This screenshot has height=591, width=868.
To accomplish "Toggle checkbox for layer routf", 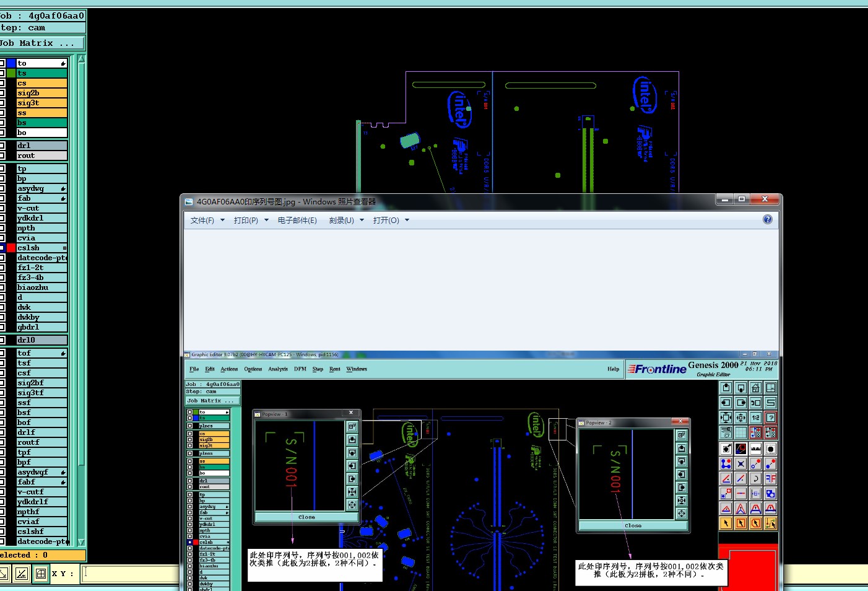I will [x=2, y=442].
